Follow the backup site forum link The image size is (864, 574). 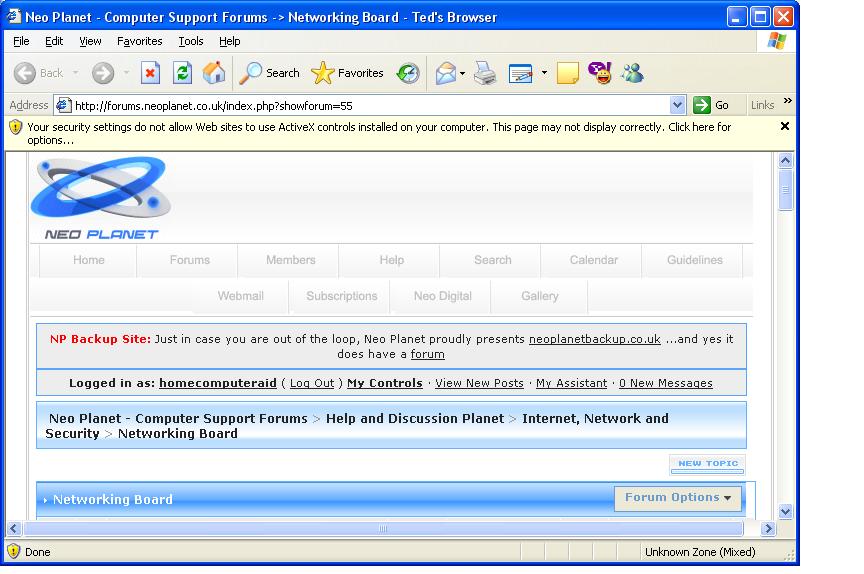427,354
